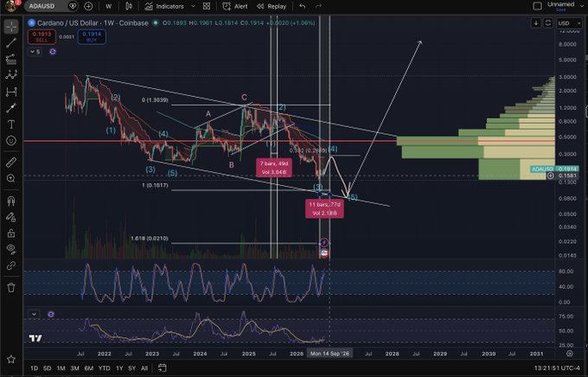Open the drawings link icon
The height and width of the screenshot is (377, 588).
point(11,265)
